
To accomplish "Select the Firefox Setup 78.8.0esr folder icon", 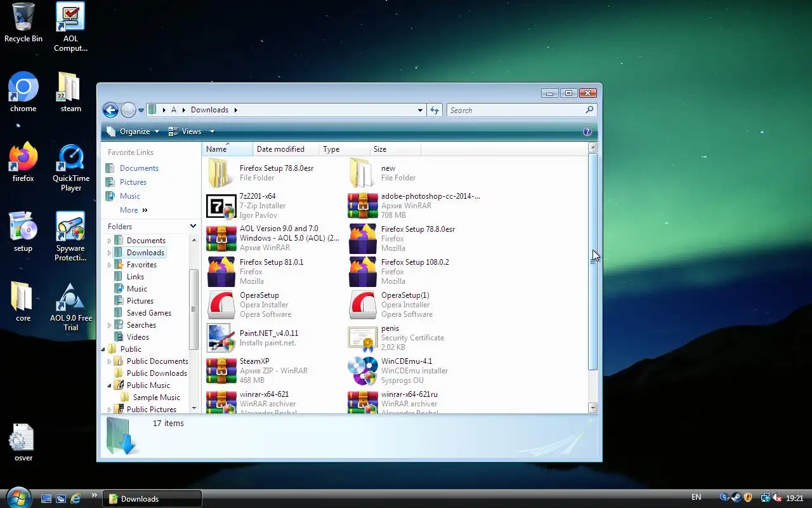I will tap(219, 173).
